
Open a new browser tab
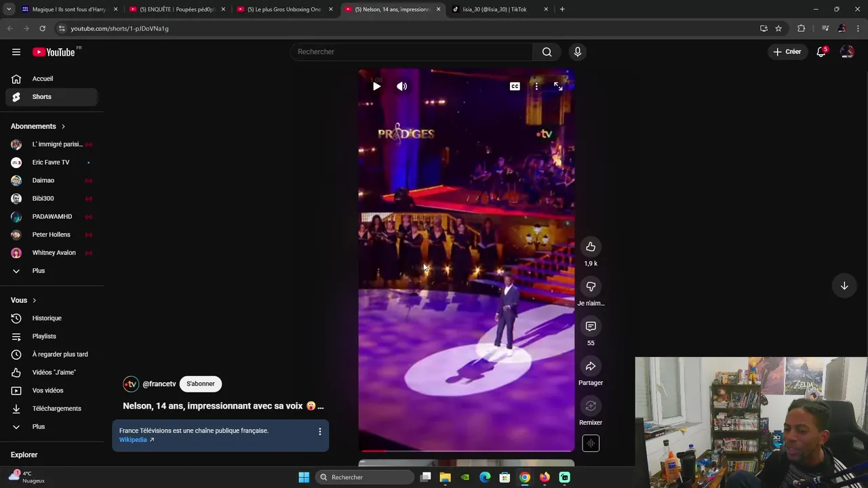pos(562,9)
